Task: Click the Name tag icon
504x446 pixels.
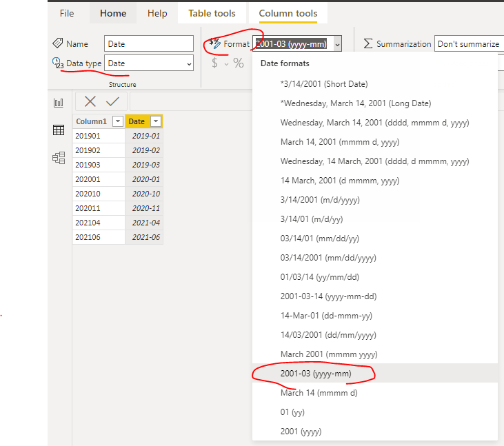Action: pos(58,43)
